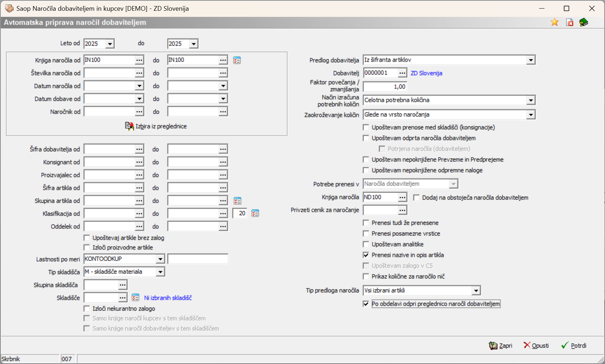Tick Upoštevam nepoknjižene Prevzeme in Predprejeme
Viewport: 605px width, 364px height.
coord(366,159)
